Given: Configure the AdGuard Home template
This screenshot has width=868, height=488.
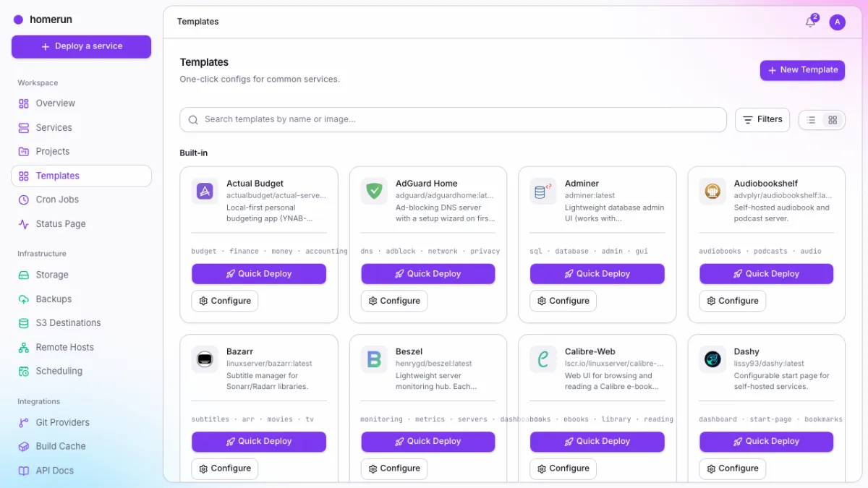Looking at the screenshot, I should (394, 301).
